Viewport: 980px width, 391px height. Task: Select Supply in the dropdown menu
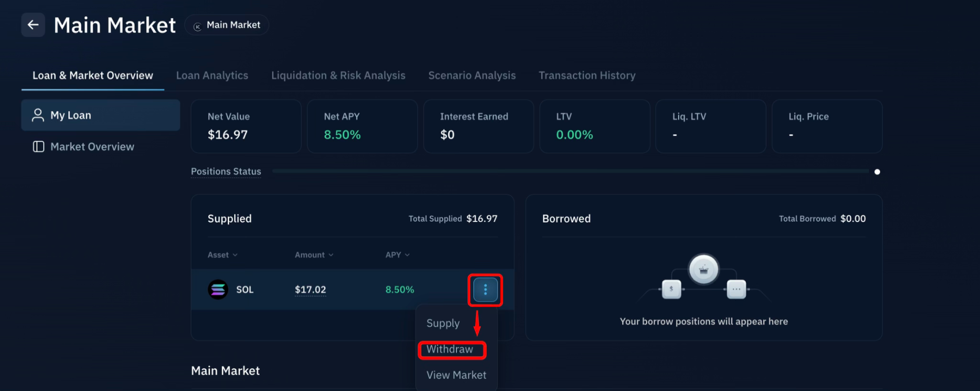443,323
